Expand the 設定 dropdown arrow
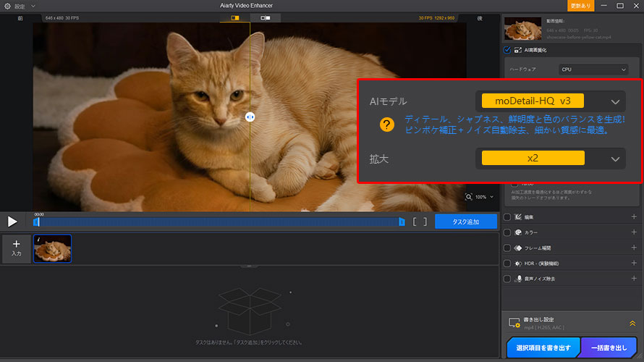Image resolution: width=644 pixels, height=362 pixels. [x=33, y=7]
